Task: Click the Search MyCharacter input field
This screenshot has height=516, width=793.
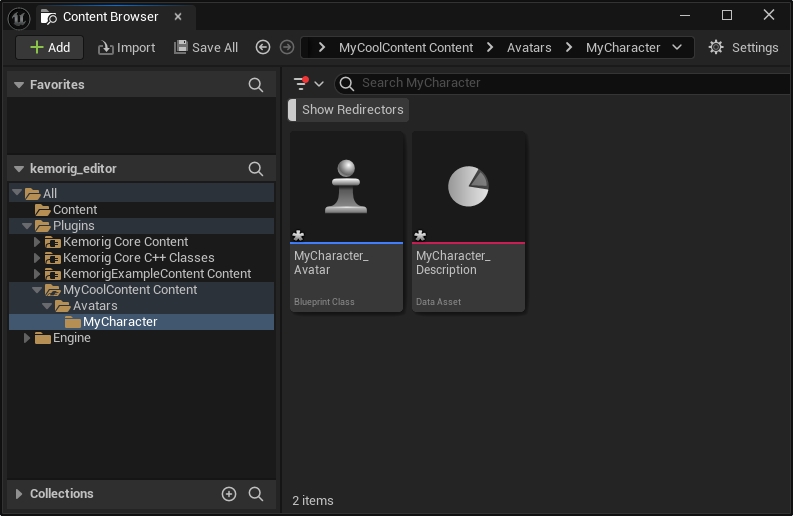Action: click(560, 83)
